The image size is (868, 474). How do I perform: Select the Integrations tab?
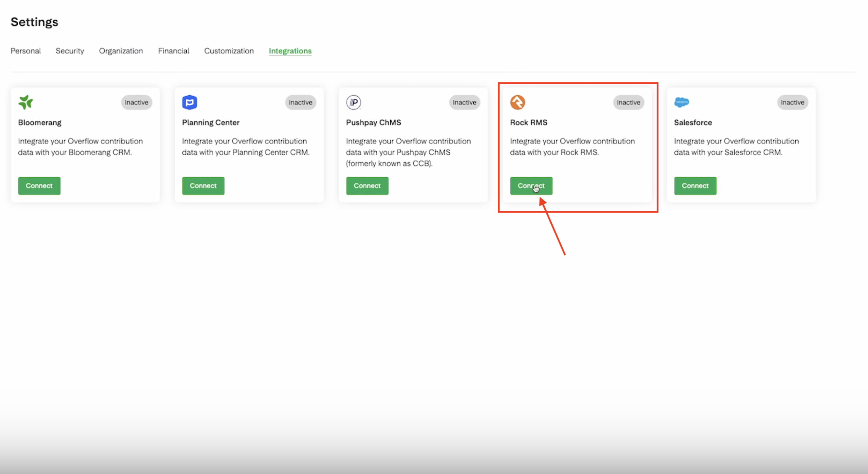[x=290, y=51]
